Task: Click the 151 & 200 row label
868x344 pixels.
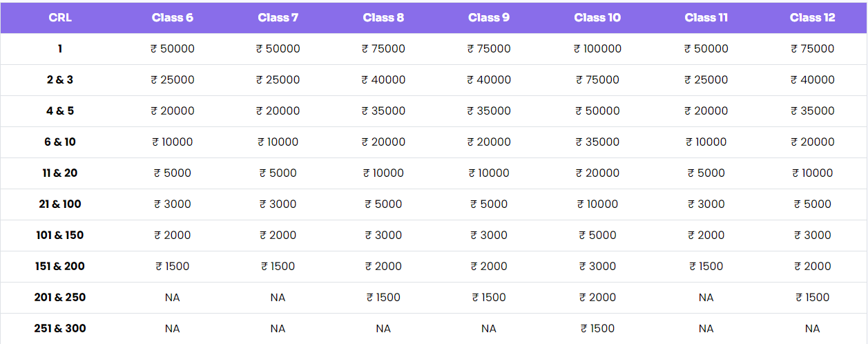Action: click(x=60, y=267)
